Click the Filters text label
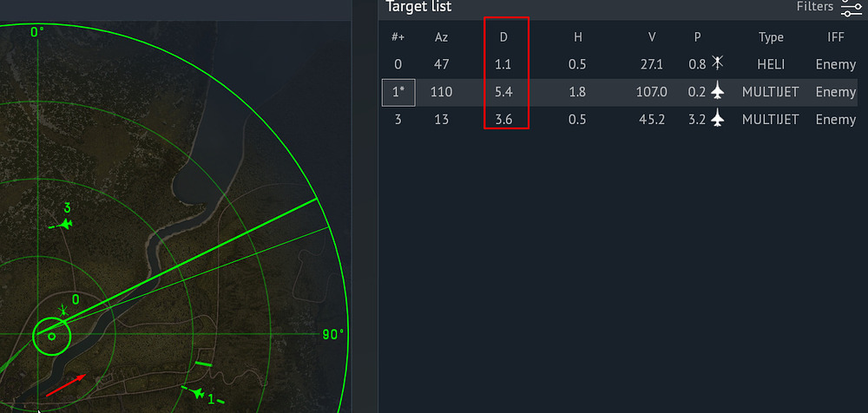This screenshot has width=868, height=413. click(x=815, y=7)
